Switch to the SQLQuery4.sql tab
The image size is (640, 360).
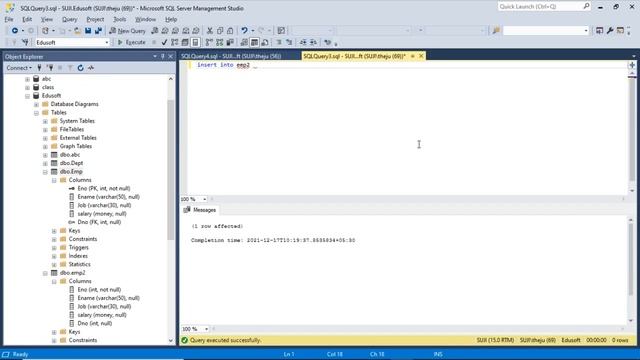231,56
